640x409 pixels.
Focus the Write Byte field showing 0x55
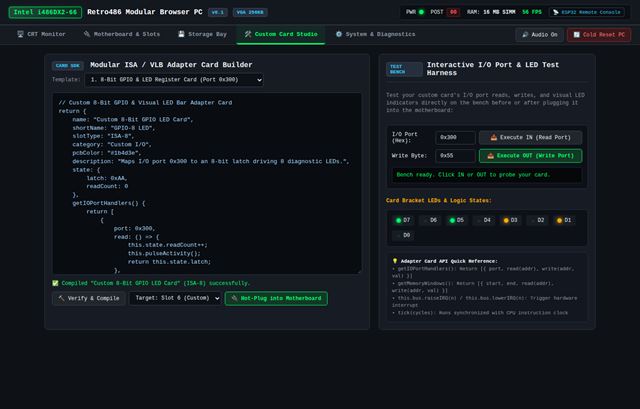(x=455, y=156)
